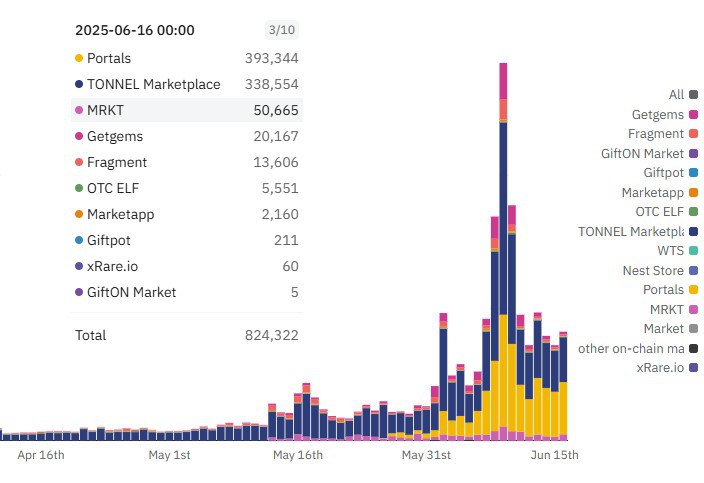Click Giftpot legend color square
Image resolution: width=704 pixels, height=483 pixels.
point(693,173)
